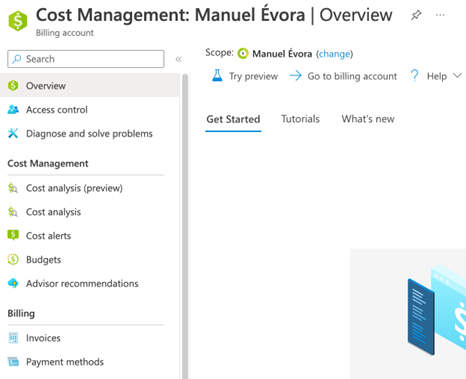Click the Overview dollar icon in sidebar
466x379 pixels.
point(13,86)
